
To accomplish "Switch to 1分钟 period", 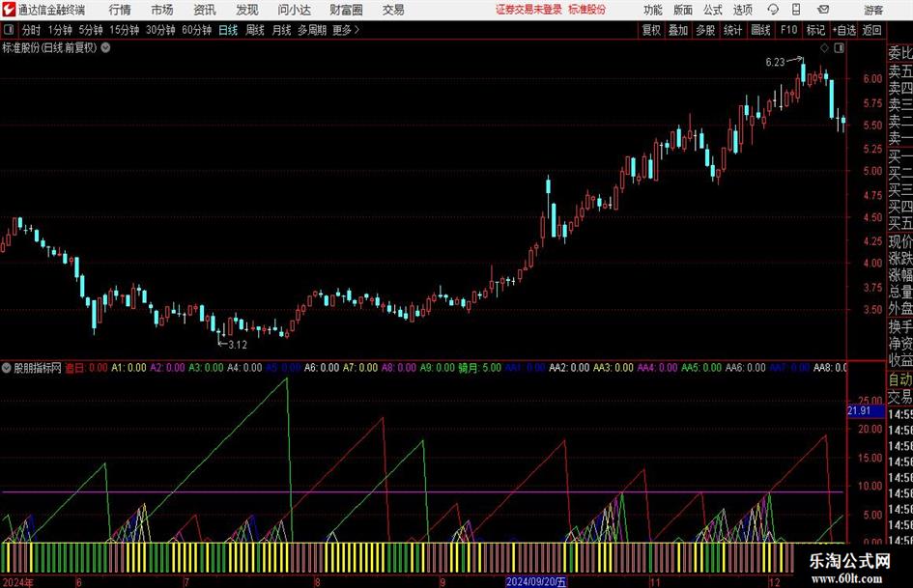I will [x=60, y=30].
